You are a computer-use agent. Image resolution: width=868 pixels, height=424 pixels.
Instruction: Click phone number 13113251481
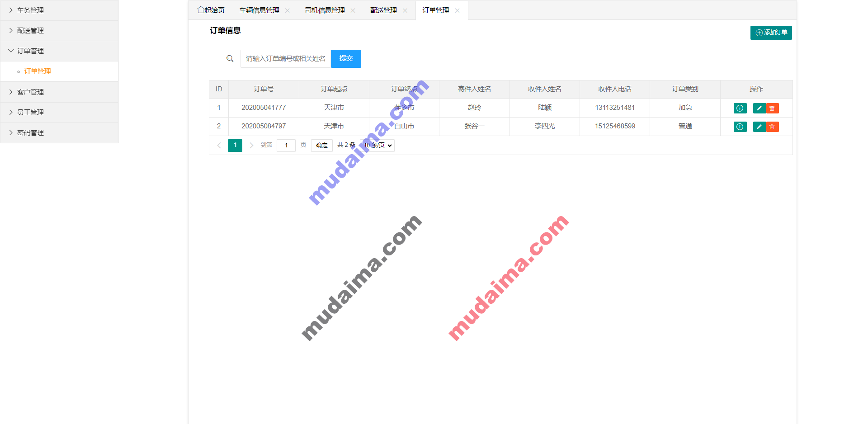click(x=615, y=108)
